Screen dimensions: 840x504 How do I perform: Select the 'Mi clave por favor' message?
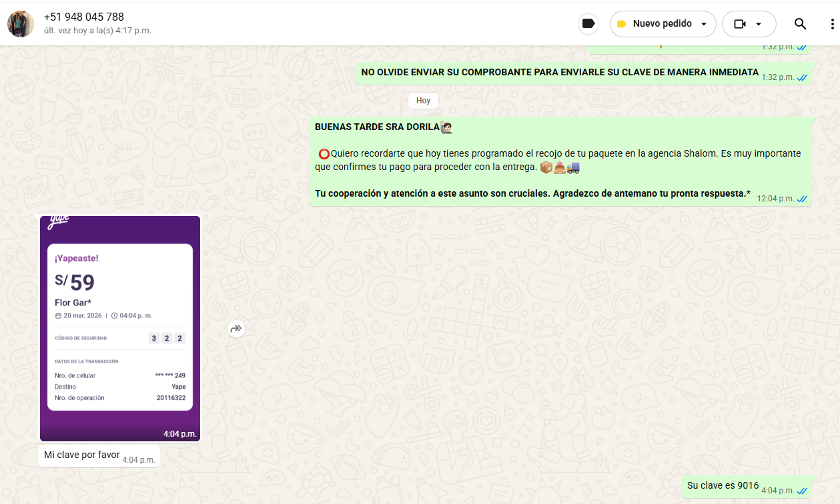pos(82,455)
